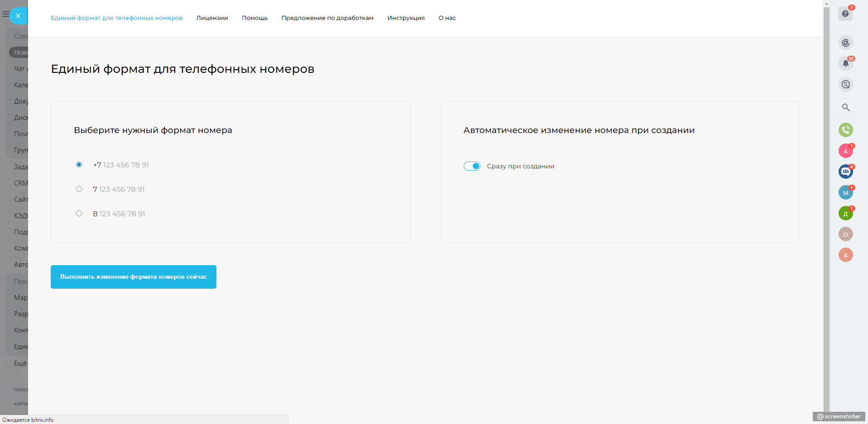
Task: Open the notifications bell icon
Action: (845, 64)
